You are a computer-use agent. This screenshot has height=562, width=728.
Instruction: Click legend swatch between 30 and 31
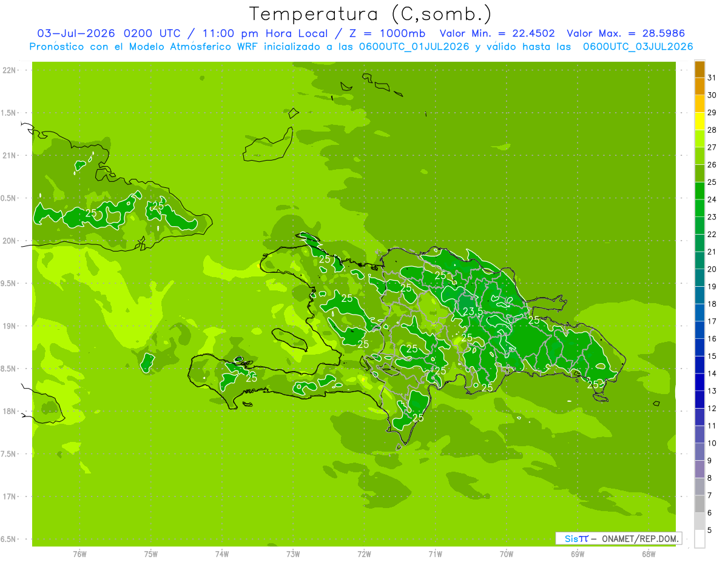tap(699, 87)
